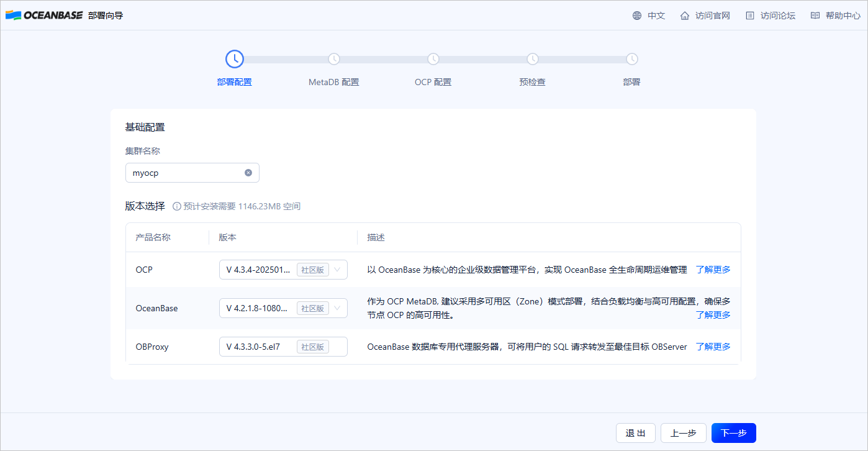The height and width of the screenshot is (451, 868).
Task: Click the home icon beside 访问官网
Action: click(x=685, y=16)
